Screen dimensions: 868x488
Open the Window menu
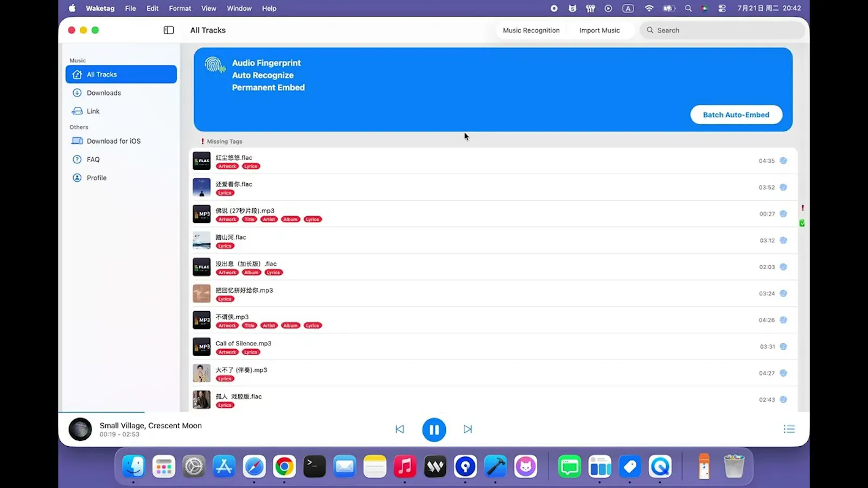(239, 8)
